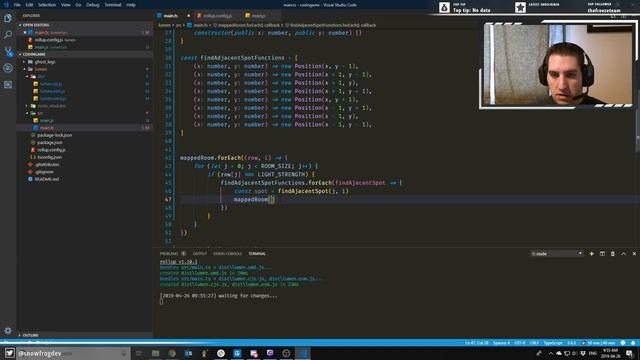Switch to Visual Studio Code taskbar icon
This screenshot has width=640, height=360.
click(x=302, y=353)
